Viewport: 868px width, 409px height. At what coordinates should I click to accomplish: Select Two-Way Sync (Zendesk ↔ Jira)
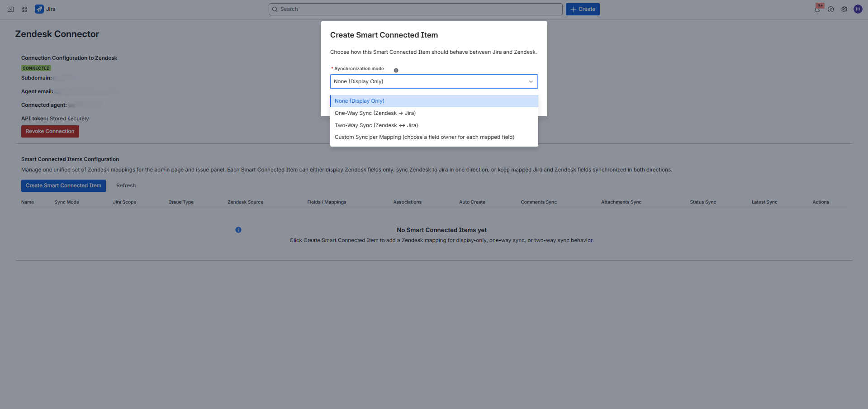(434, 125)
